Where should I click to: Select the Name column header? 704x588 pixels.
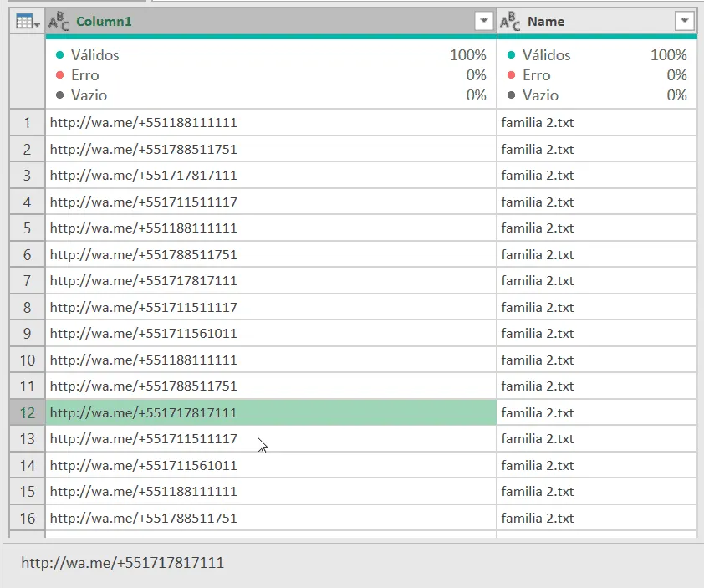pyautogui.click(x=597, y=21)
